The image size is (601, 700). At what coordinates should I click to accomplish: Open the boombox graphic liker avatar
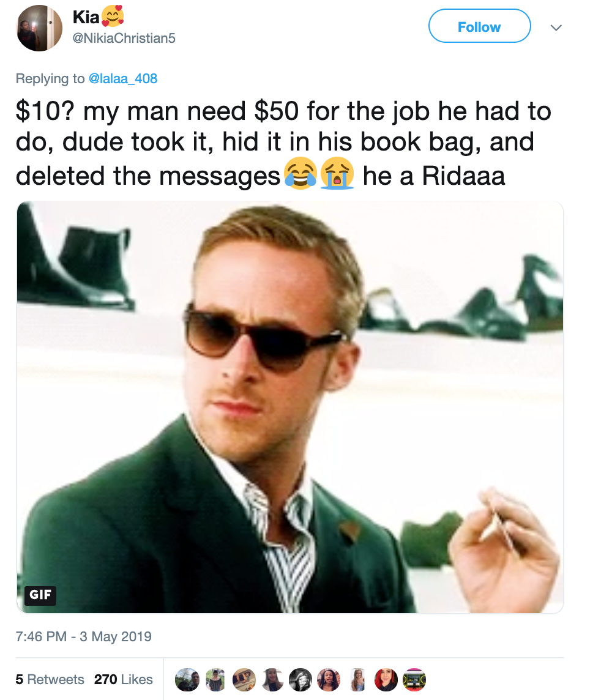[414, 679]
